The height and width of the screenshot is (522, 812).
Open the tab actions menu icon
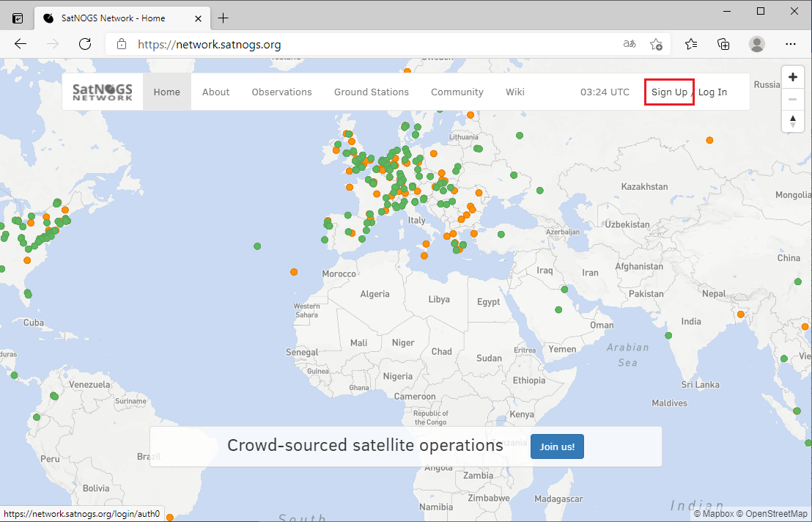[18, 18]
